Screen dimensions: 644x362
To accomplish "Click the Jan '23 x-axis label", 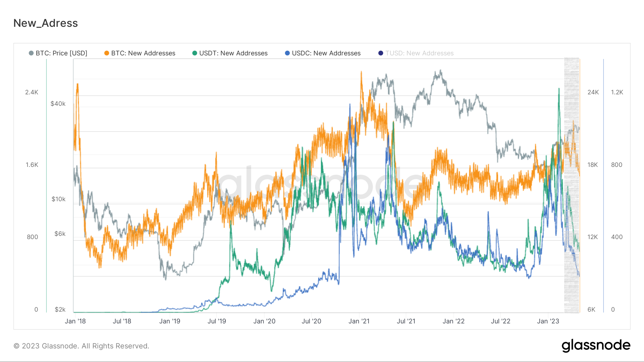I will [548, 321].
